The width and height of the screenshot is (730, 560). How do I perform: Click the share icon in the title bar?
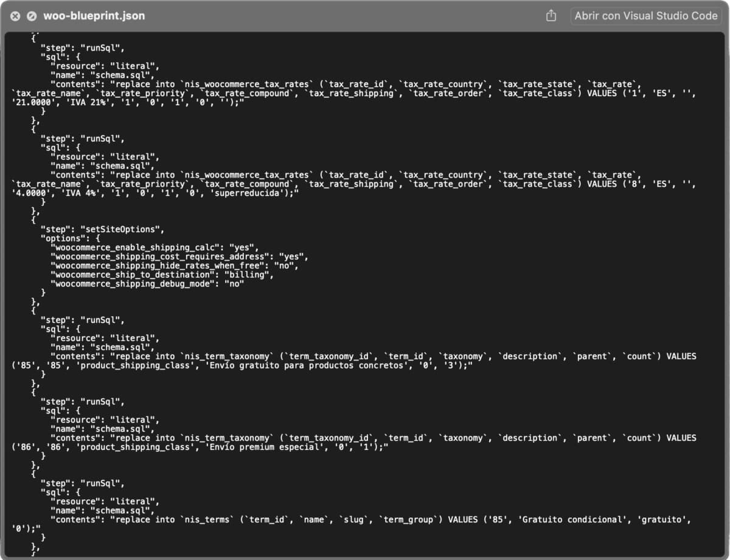pos(551,16)
